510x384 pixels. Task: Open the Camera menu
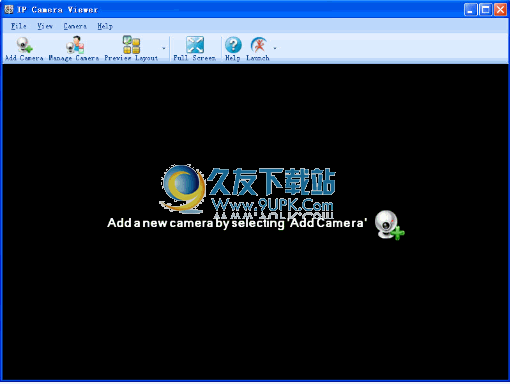pyautogui.click(x=75, y=26)
